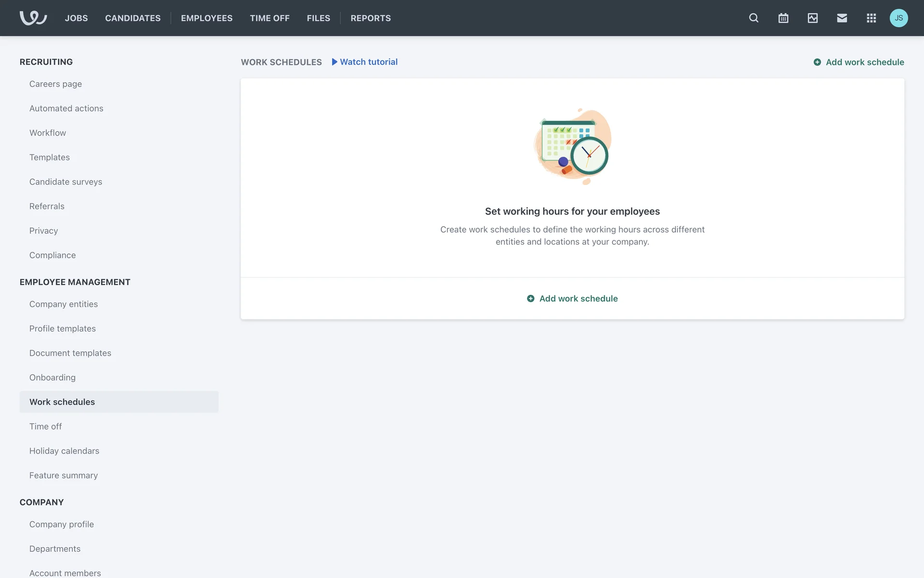Screen dimensions: 924x578
Task: Open Company entities settings
Action: 64,304
